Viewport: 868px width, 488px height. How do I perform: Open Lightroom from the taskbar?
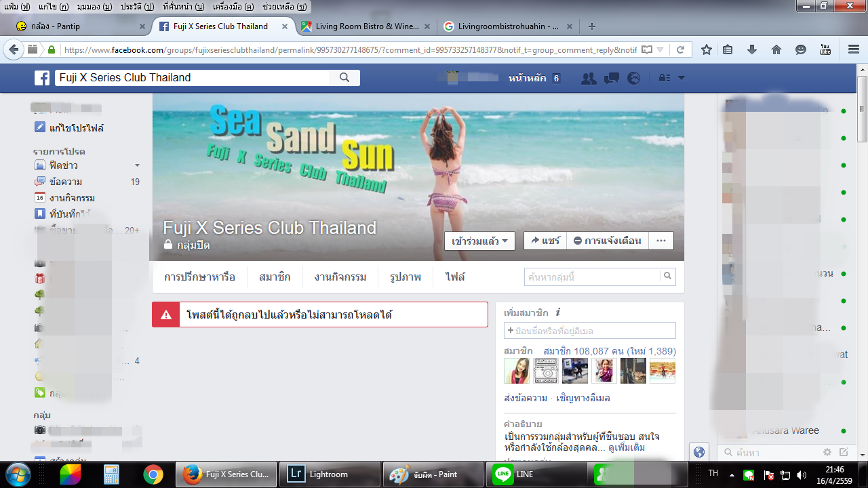tap(329, 474)
